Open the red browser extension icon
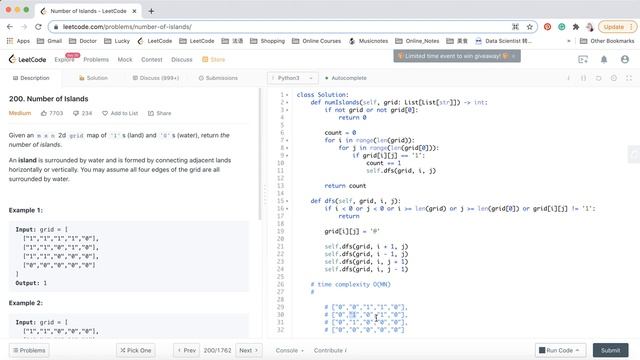Image resolution: width=640 pixels, height=360 pixels. [547, 27]
